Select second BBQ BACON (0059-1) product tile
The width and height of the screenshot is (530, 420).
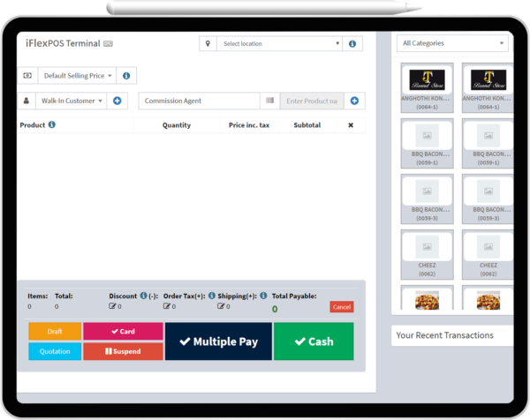pos(488,144)
